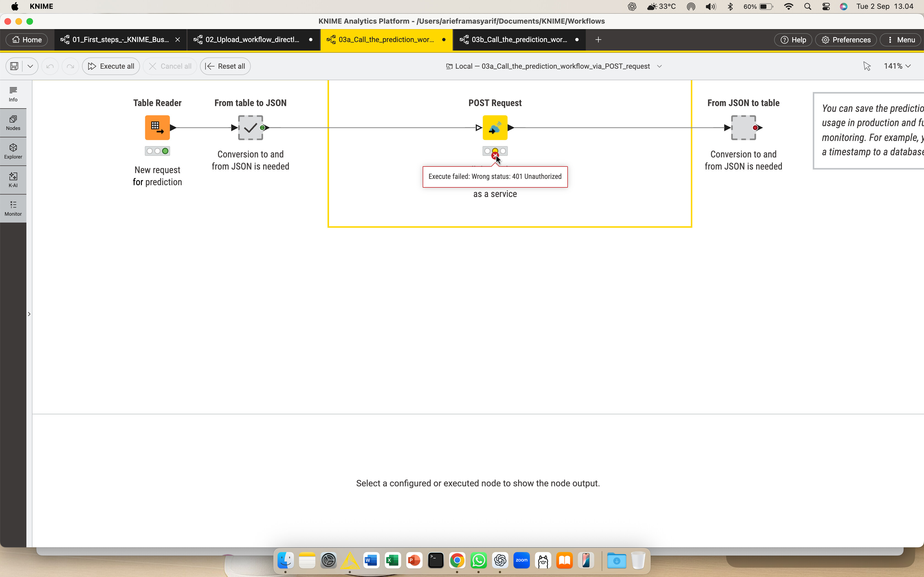
Task: Expand the save options dropdown arrow
Action: coord(30,66)
